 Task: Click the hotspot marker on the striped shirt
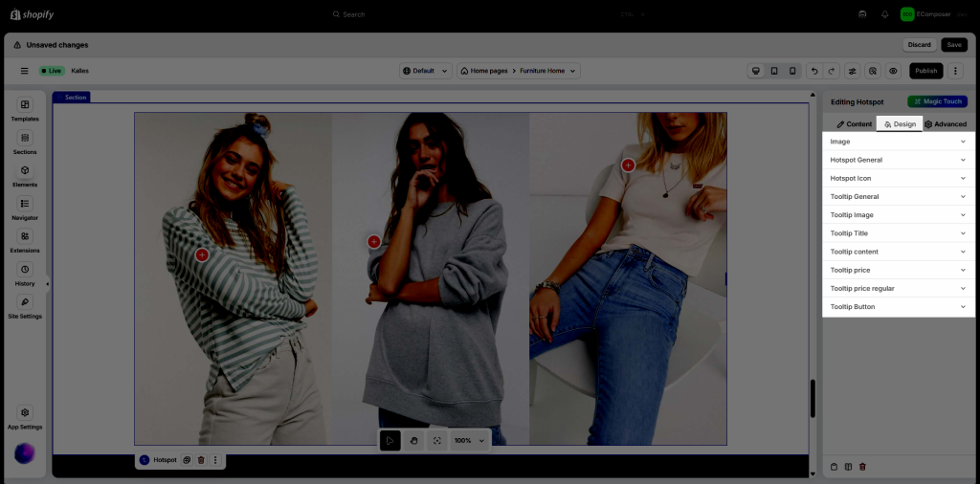click(x=202, y=254)
